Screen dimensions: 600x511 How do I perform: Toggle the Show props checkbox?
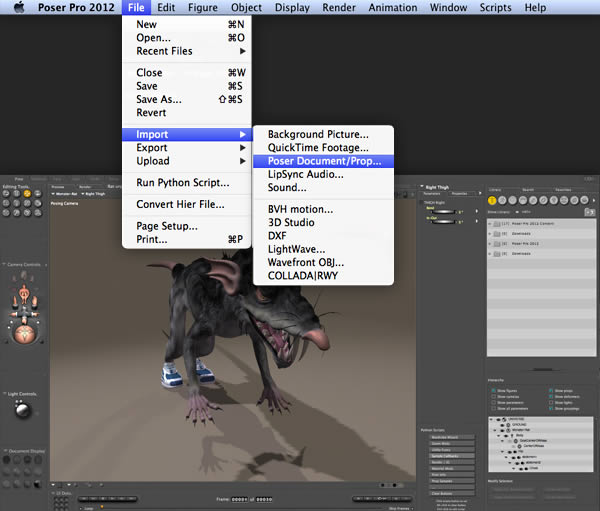tap(551, 391)
